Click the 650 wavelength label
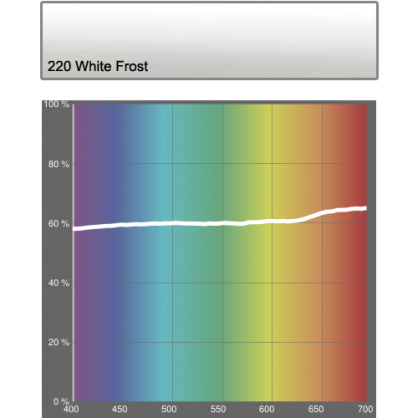418x418 pixels. [316, 409]
